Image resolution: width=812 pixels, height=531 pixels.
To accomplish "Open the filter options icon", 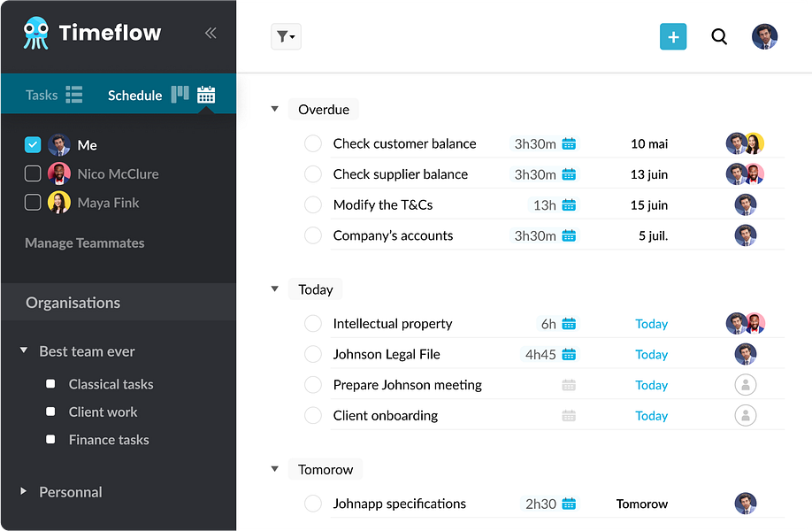I will coord(285,36).
